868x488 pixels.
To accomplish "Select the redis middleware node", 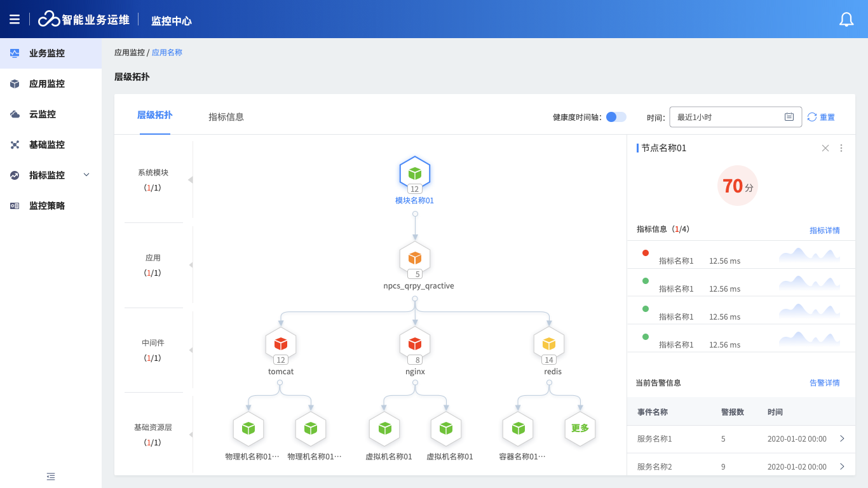I will point(549,344).
